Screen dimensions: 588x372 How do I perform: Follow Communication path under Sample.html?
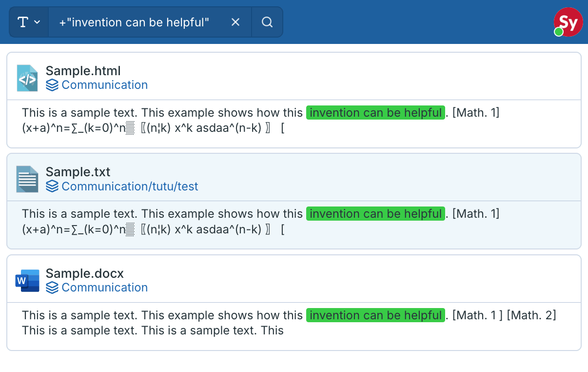[x=104, y=85]
